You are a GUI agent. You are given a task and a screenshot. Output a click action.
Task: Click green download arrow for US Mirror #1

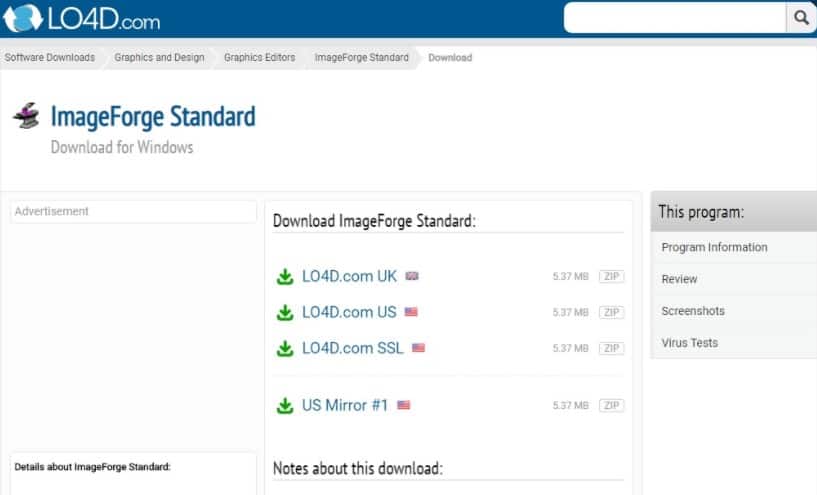point(285,406)
